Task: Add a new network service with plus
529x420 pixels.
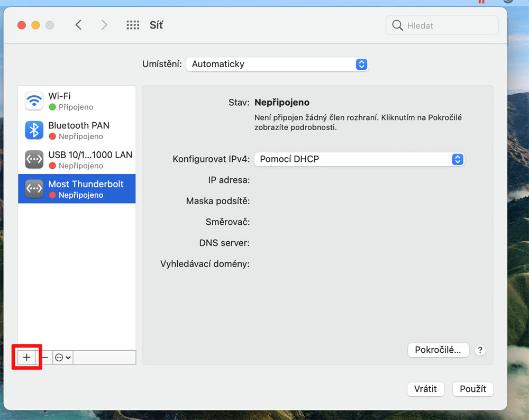Action: 26,358
